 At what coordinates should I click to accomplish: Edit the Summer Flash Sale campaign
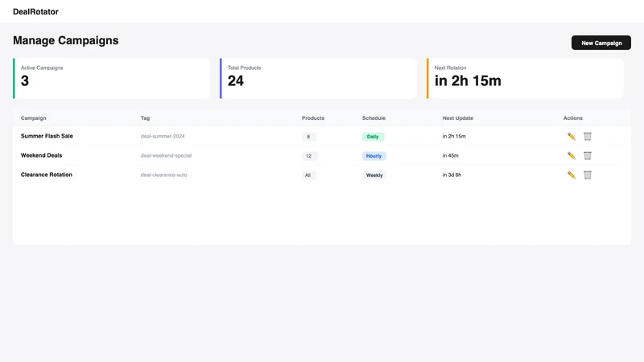pyautogui.click(x=572, y=136)
